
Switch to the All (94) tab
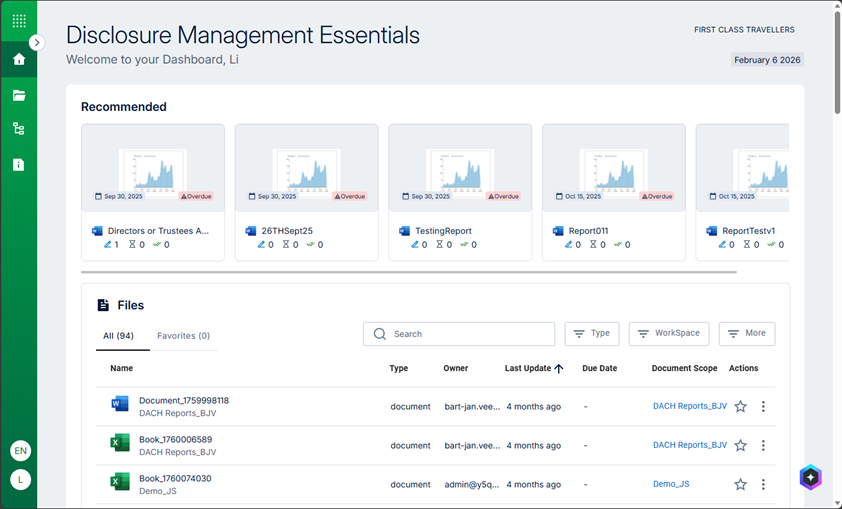click(119, 336)
